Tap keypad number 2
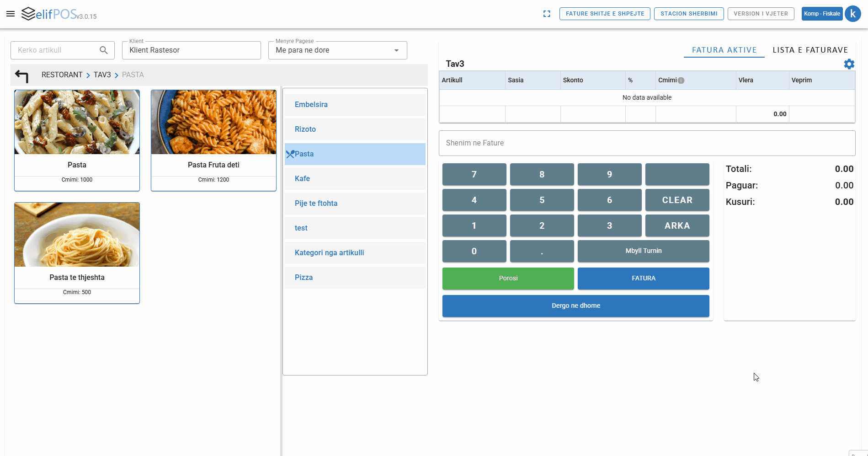This screenshot has width=868, height=456. (x=542, y=225)
